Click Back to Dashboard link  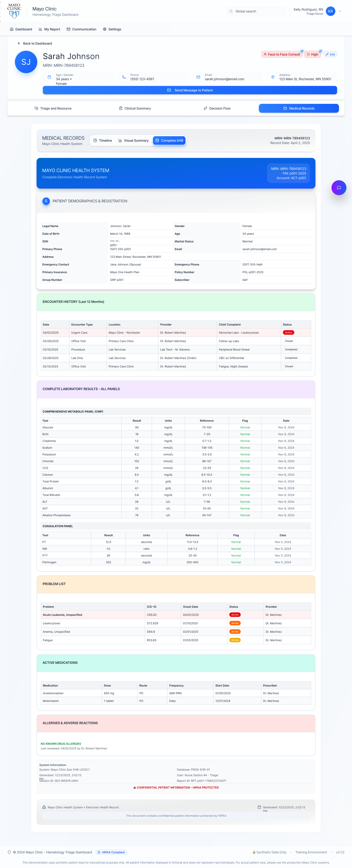[35, 44]
